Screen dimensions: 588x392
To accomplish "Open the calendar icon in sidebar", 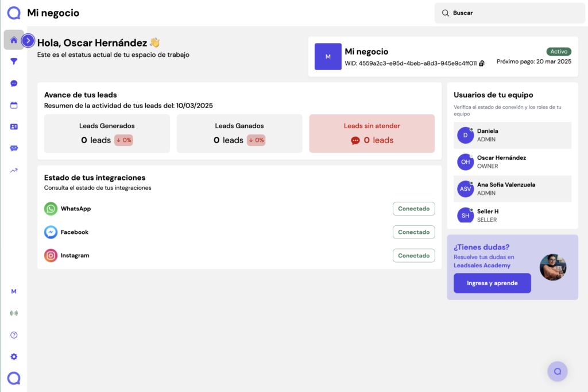I will point(14,105).
